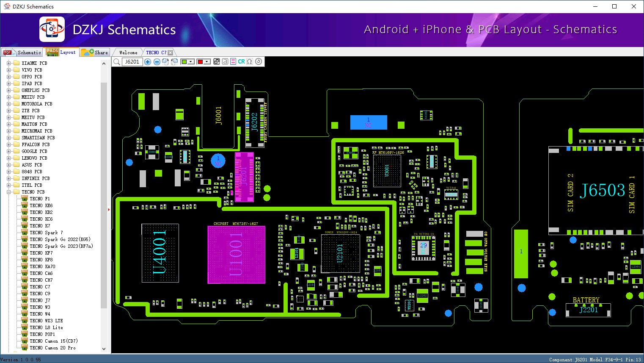Open TECNO Camon 15(CD7) layout
This screenshot has width=644, height=363.
[x=54, y=341]
